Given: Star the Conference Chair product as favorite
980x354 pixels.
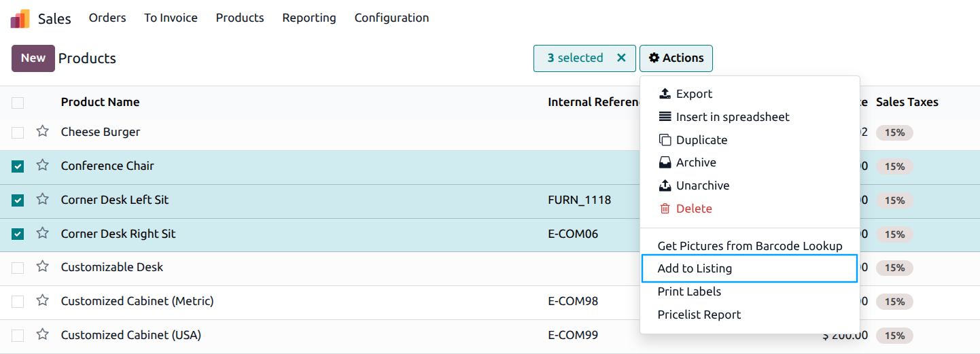Looking at the screenshot, I should tap(43, 165).
